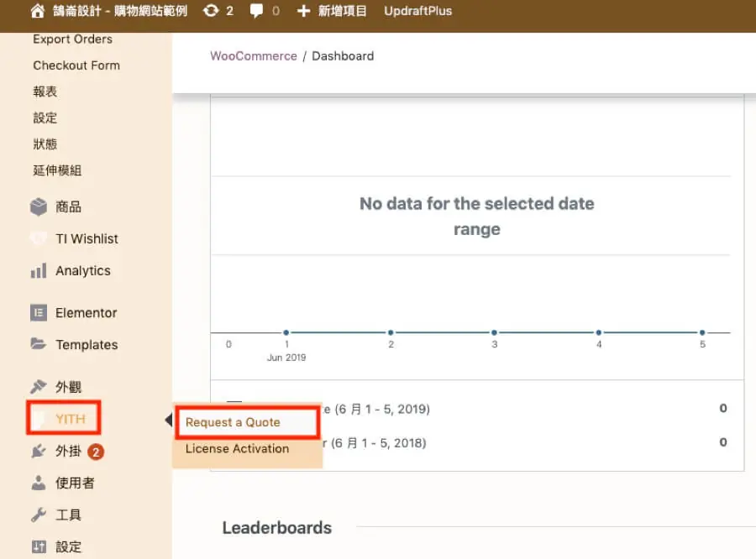
Task: Open Checkout Form in the sidebar
Action: 76,65
